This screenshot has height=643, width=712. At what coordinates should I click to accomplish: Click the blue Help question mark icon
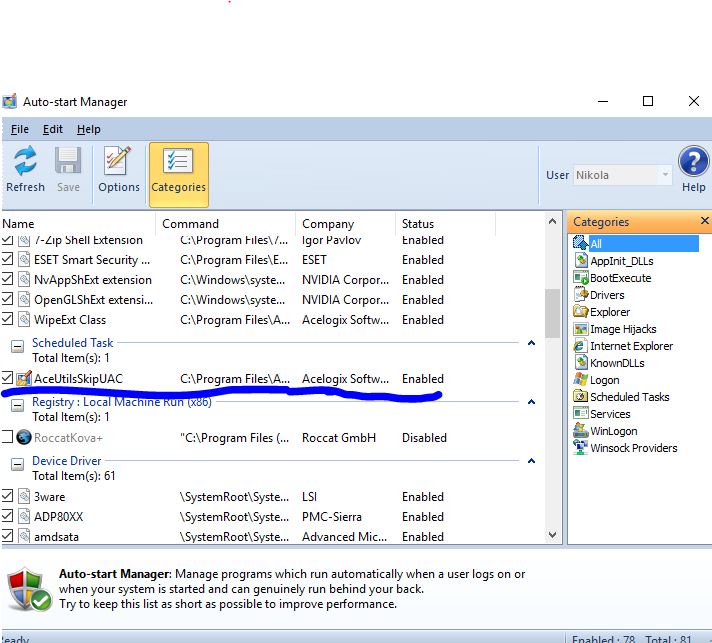coord(693,161)
